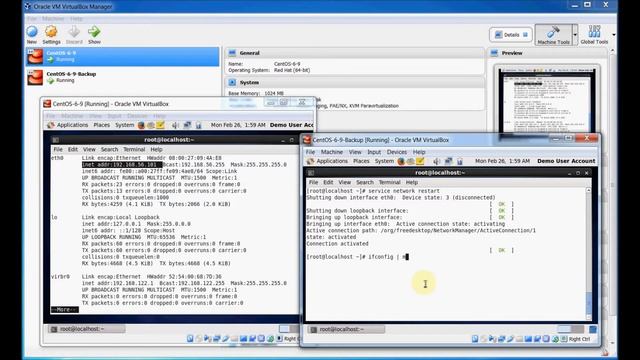
Task: Click the Preview section header
Action: pos(546,53)
